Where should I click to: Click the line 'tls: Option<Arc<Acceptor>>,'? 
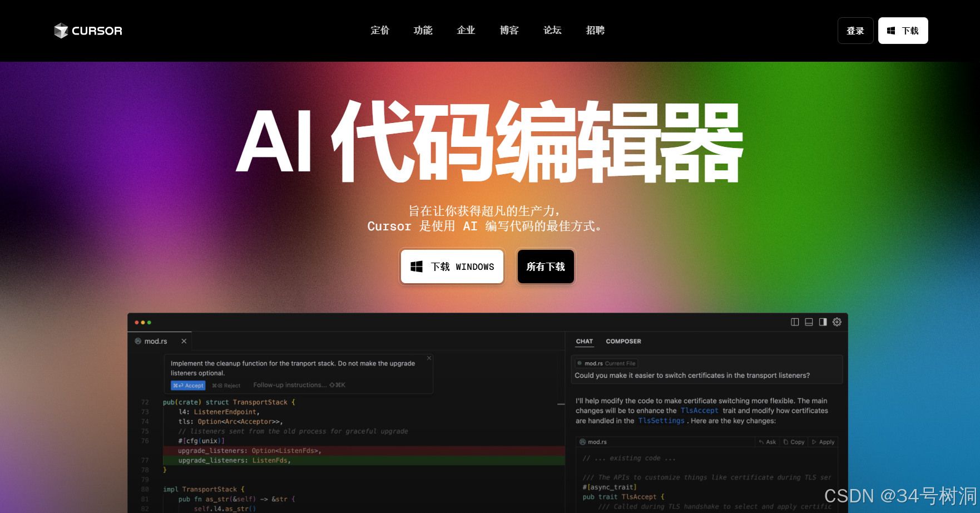pyautogui.click(x=231, y=422)
